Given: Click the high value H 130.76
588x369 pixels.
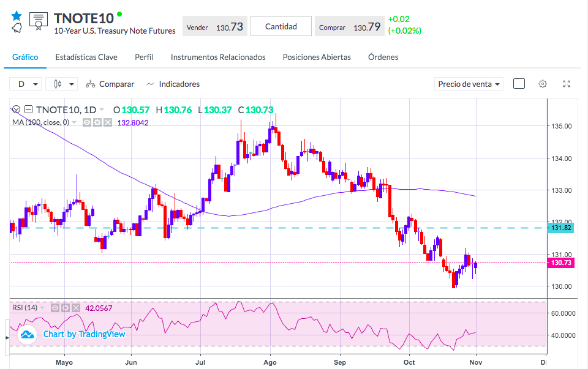Looking at the screenshot, I should (x=173, y=110).
